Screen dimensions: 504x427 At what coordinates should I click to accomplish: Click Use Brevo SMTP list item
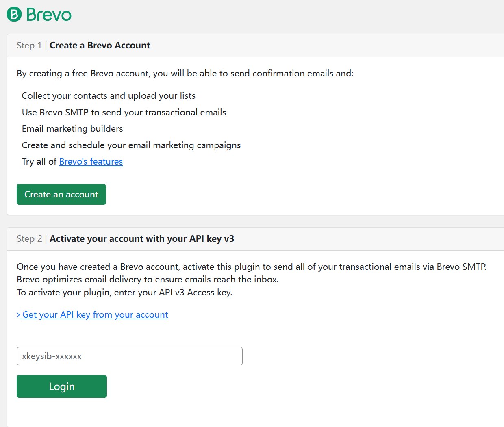coord(124,113)
